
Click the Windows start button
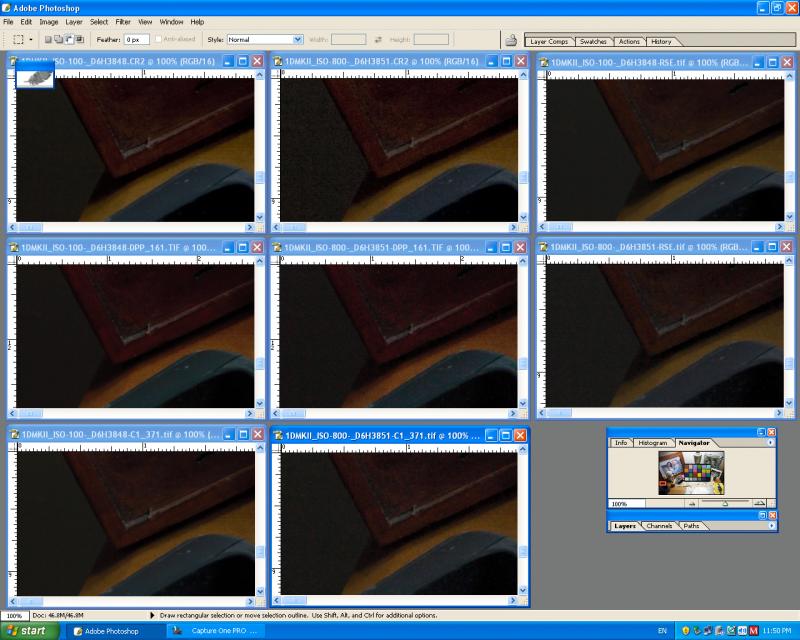[x=28, y=631]
